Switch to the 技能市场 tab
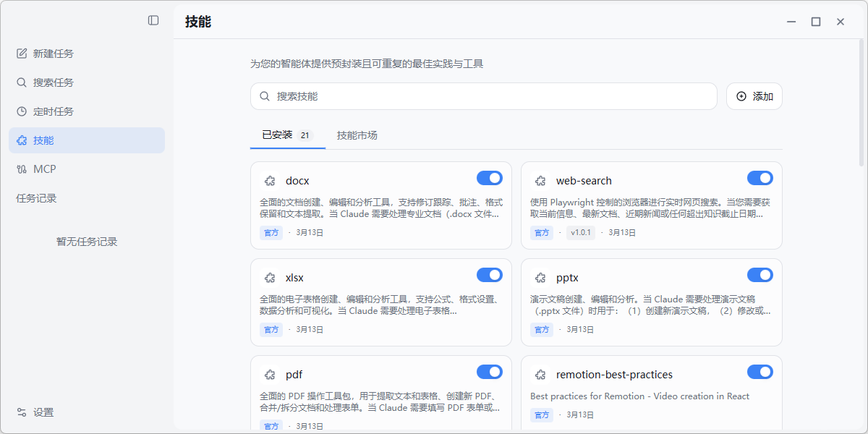This screenshot has height=434, width=868. pyautogui.click(x=357, y=135)
